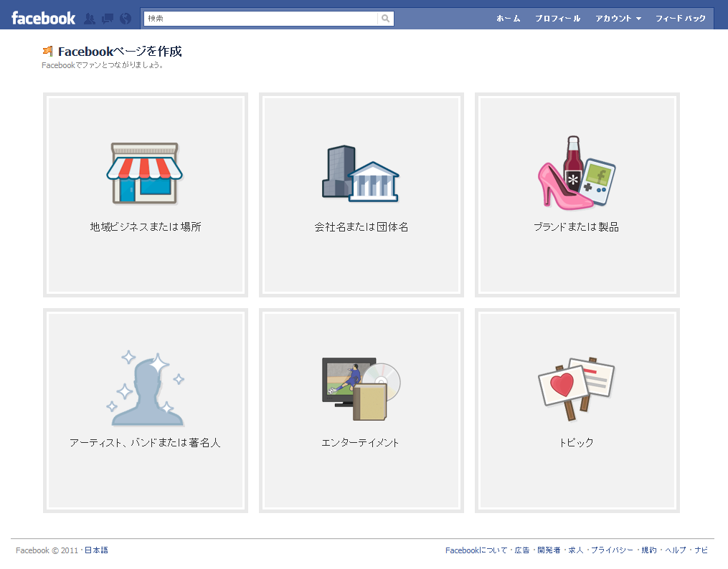The width and height of the screenshot is (728, 569).
Task: Open 求人 footer link
Action: point(576,550)
